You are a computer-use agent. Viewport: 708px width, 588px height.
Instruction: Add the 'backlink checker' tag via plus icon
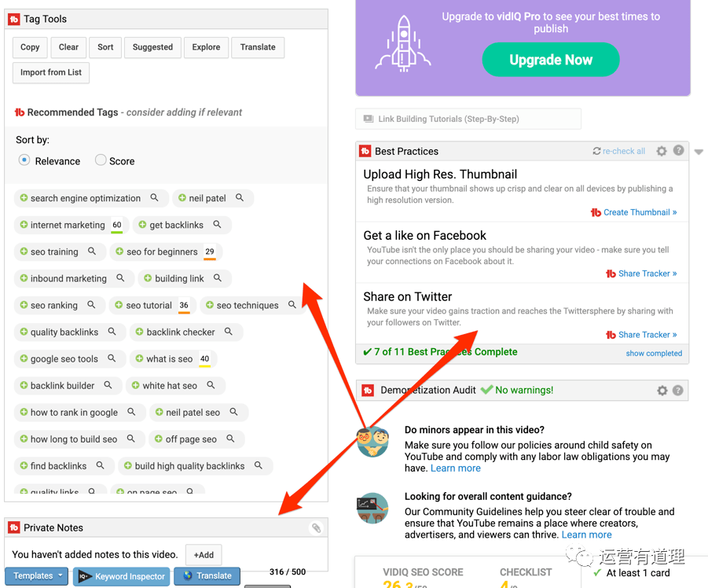[140, 332]
